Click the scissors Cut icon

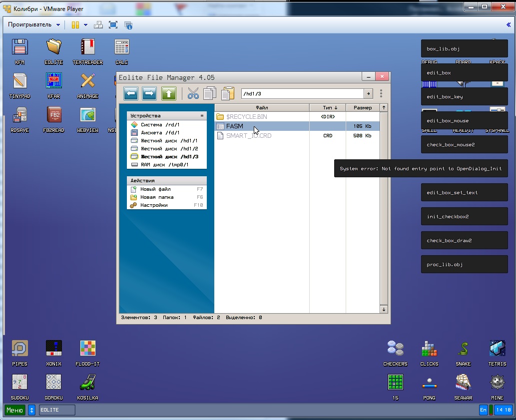193,93
